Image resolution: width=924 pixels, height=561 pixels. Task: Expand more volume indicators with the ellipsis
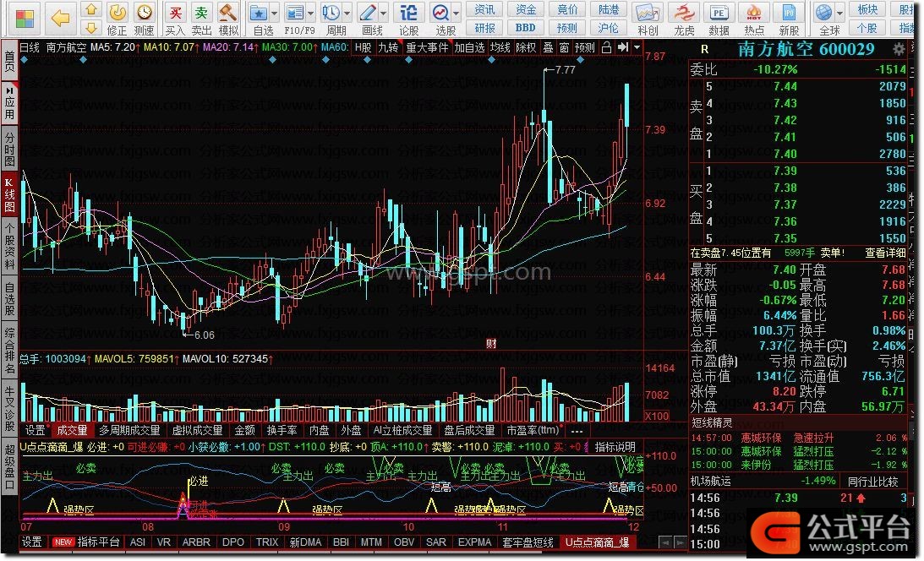coord(577,431)
